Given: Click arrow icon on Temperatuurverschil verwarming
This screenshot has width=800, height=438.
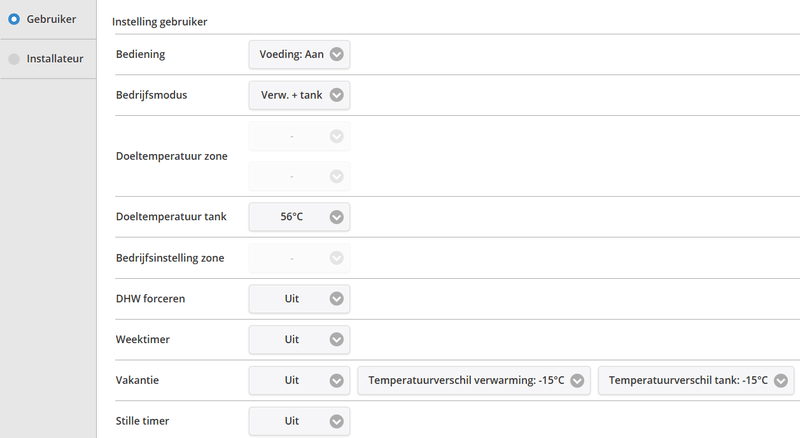Looking at the screenshot, I should (578, 380).
